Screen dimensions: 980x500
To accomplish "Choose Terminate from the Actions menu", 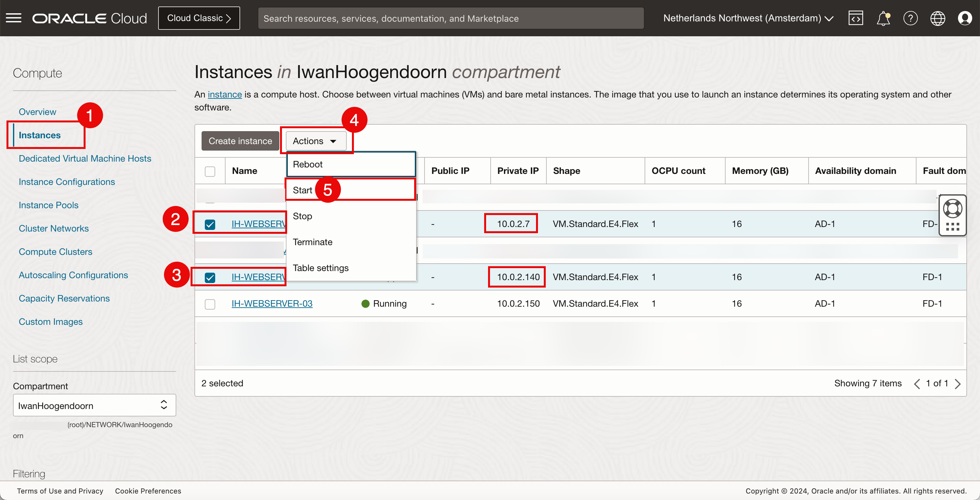I will 312,242.
